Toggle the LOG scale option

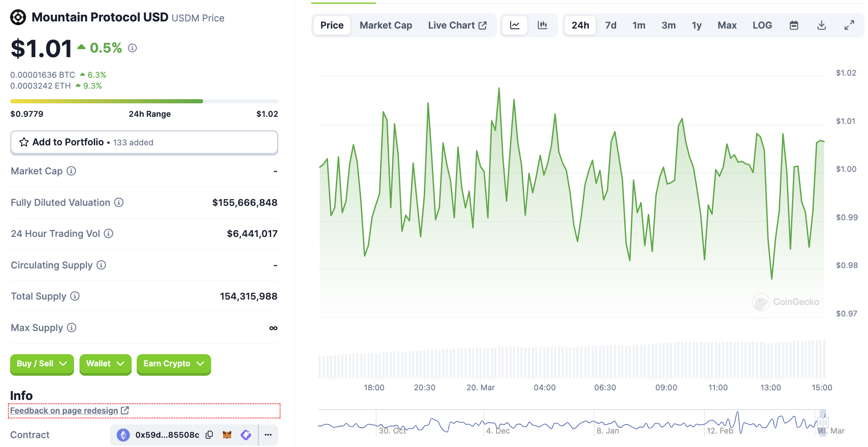point(762,25)
